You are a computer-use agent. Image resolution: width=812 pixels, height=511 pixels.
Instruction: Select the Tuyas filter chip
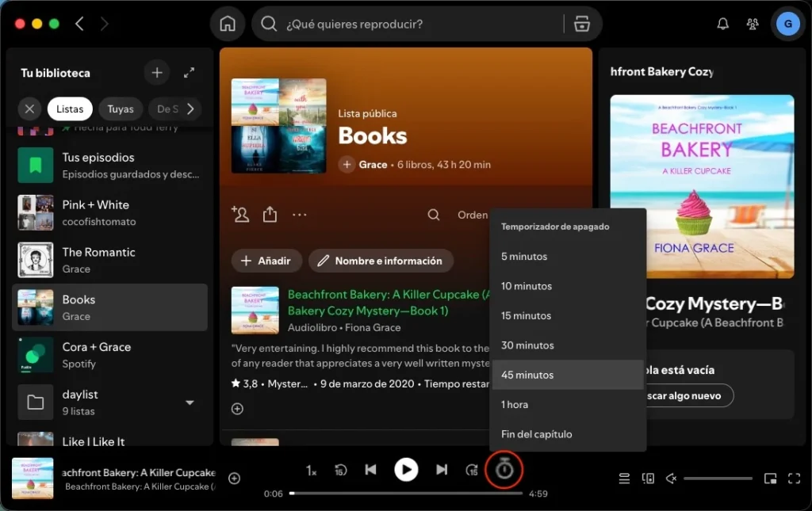(x=121, y=109)
